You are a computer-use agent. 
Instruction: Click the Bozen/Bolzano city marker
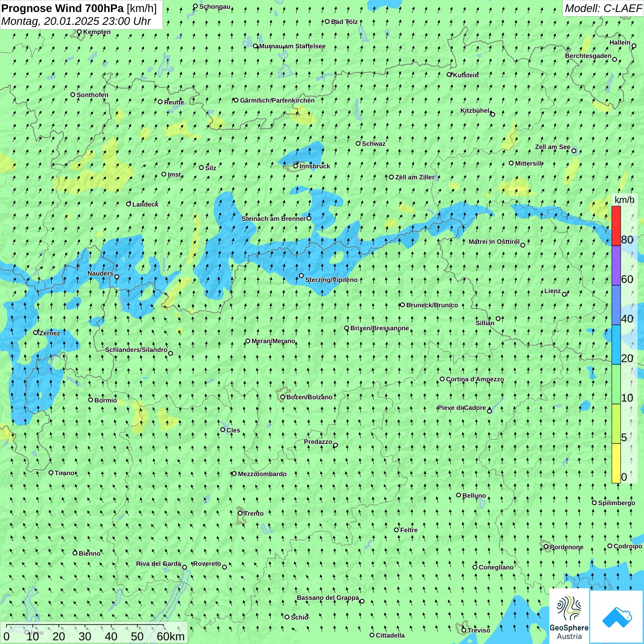coord(283,397)
